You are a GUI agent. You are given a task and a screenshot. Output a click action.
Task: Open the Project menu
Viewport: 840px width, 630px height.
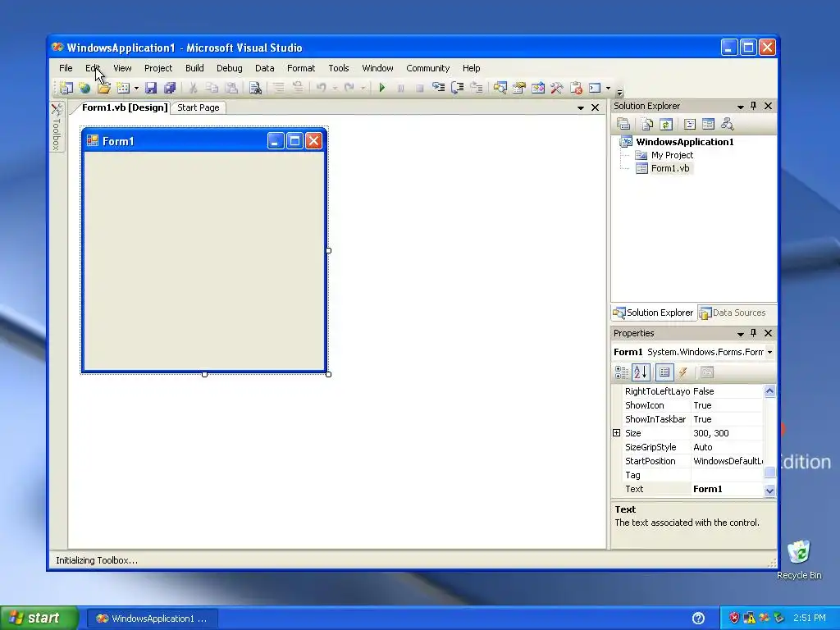[158, 68]
